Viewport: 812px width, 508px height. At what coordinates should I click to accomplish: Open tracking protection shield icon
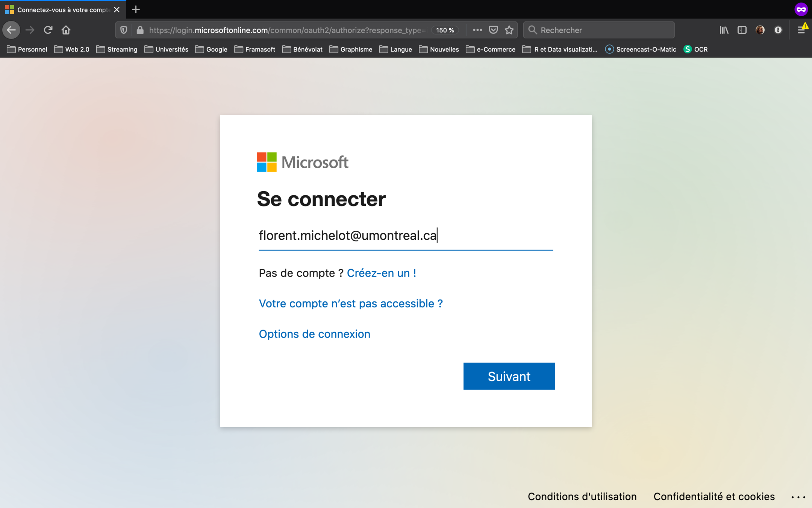124,30
